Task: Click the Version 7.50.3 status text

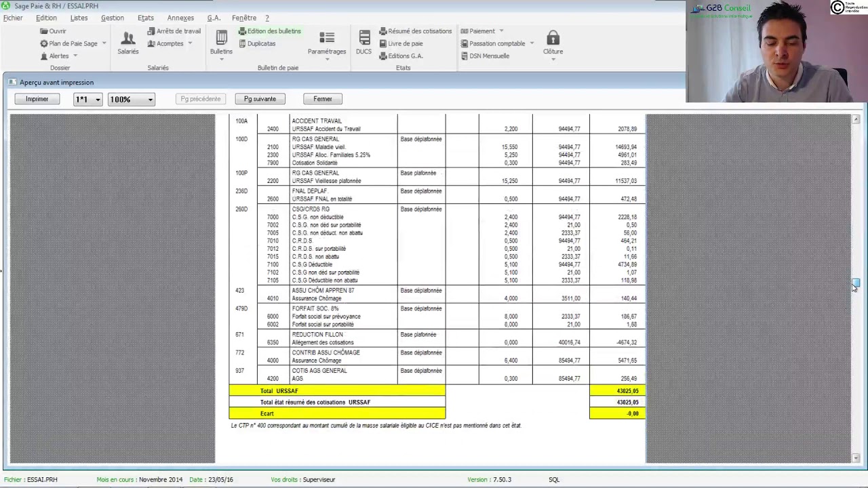Action: pos(489,480)
